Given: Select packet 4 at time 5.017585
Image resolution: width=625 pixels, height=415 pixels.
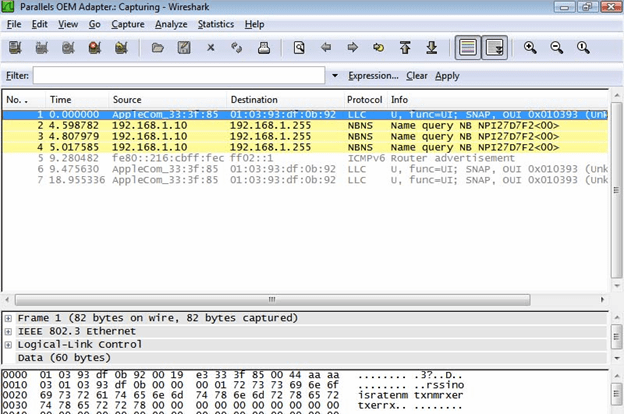Looking at the screenshot, I should click(x=305, y=147).
